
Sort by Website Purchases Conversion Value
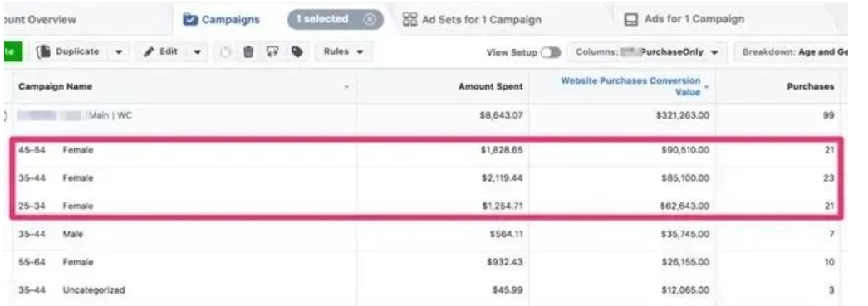click(631, 87)
